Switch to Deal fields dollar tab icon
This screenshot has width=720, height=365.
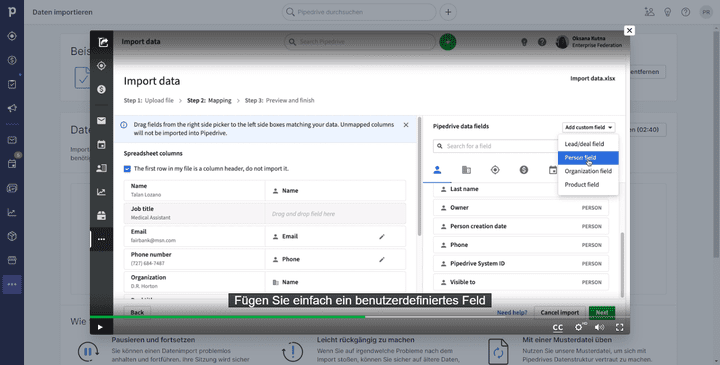click(x=524, y=170)
